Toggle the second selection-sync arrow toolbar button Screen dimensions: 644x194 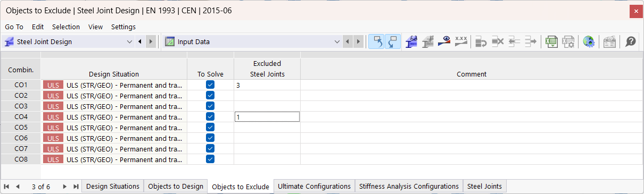(x=392, y=41)
